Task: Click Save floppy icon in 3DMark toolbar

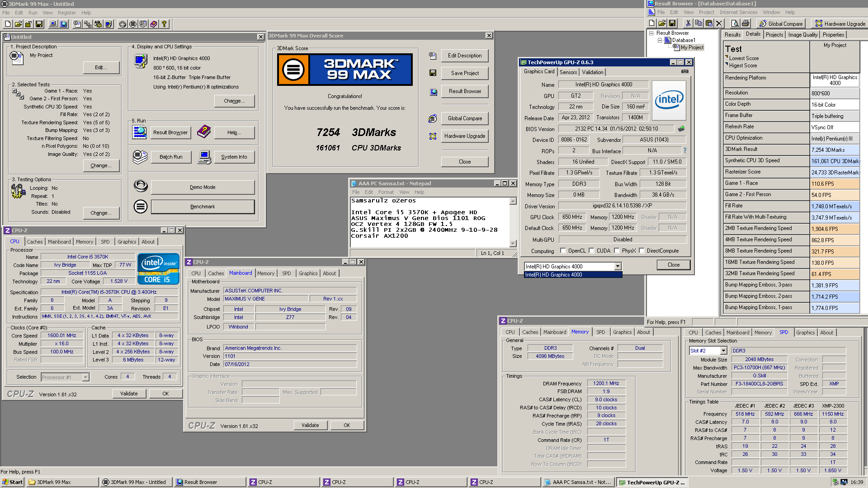Action: pyautogui.click(x=39, y=24)
